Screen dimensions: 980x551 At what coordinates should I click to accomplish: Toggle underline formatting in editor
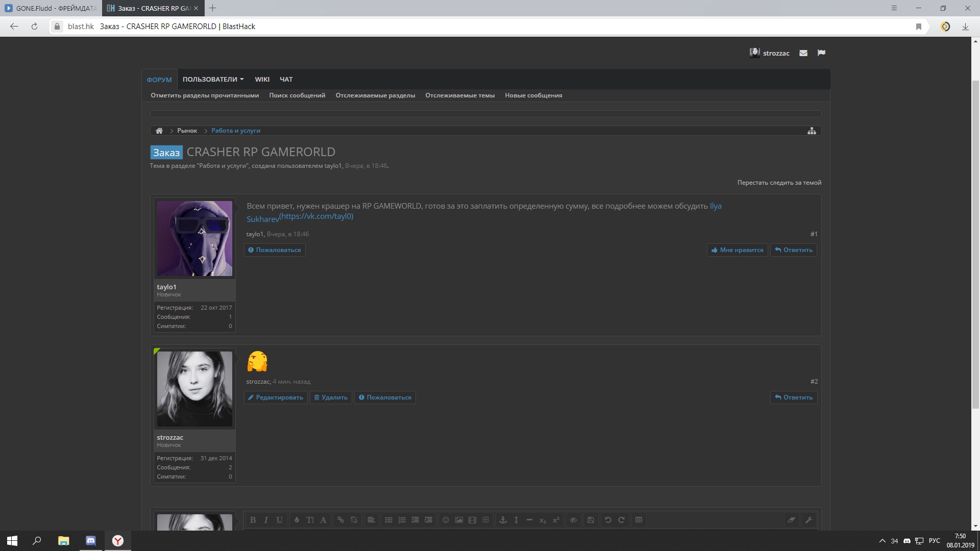279,520
